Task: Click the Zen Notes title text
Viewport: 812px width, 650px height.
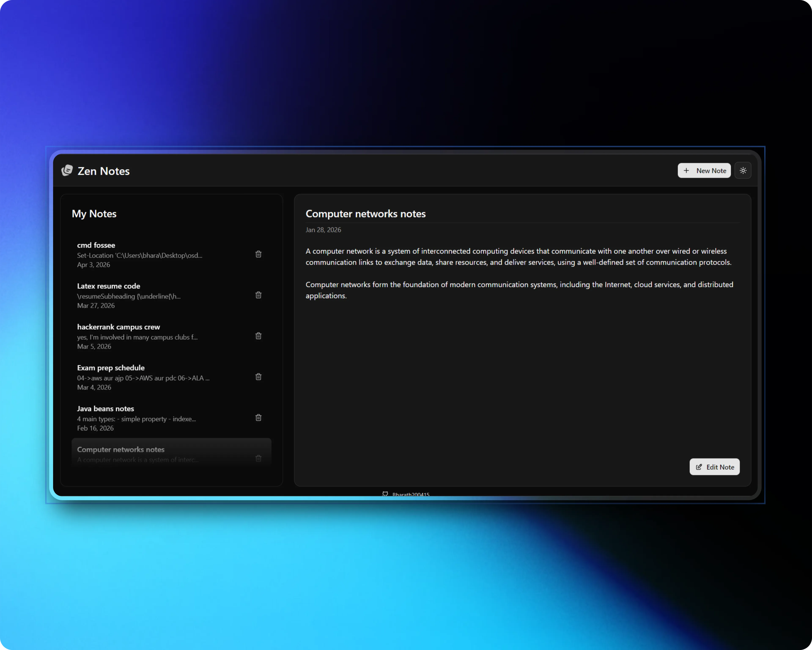Action: coord(104,171)
